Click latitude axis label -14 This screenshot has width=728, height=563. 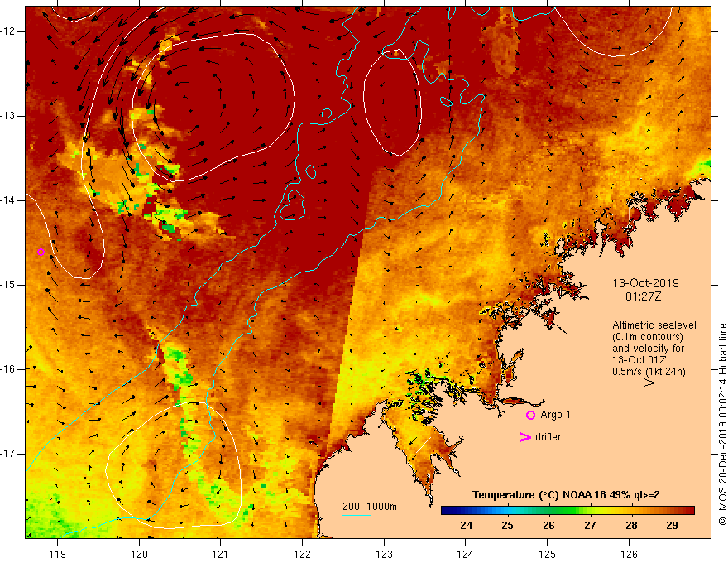click(8, 200)
